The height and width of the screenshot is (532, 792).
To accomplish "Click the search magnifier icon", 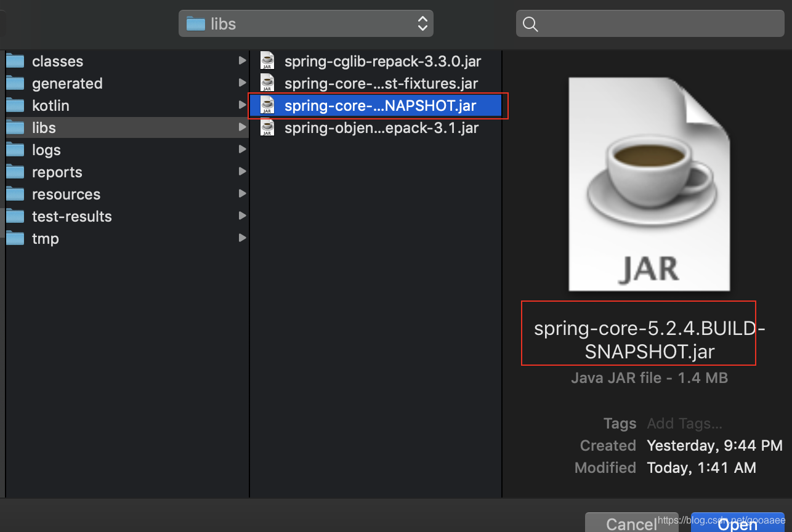I will (x=530, y=24).
